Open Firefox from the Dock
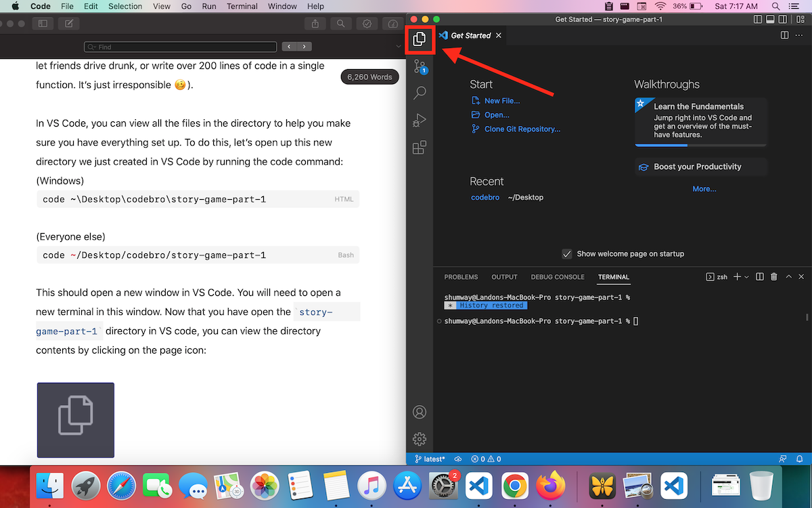 (550, 486)
